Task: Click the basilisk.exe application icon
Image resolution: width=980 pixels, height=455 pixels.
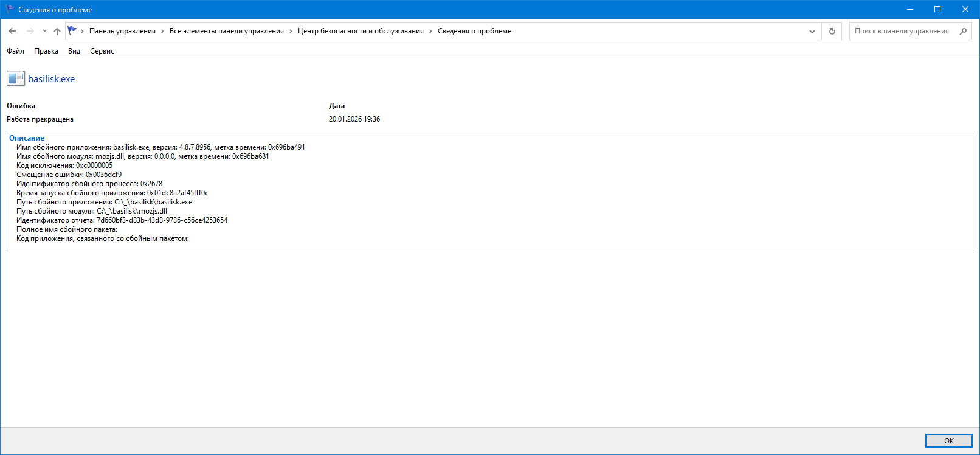Action: pyautogui.click(x=16, y=78)
